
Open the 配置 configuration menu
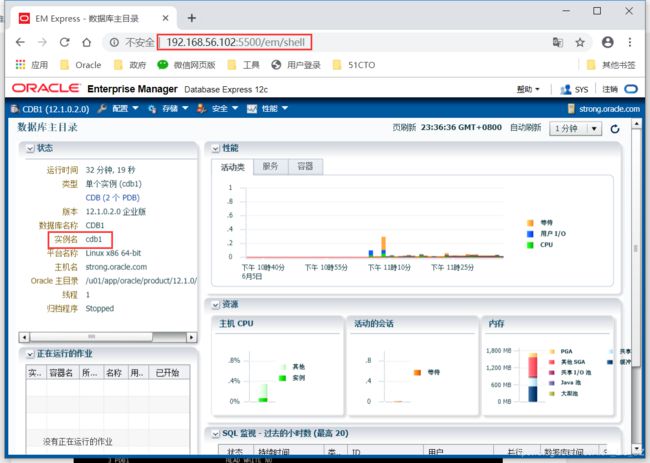click(118, 109)
